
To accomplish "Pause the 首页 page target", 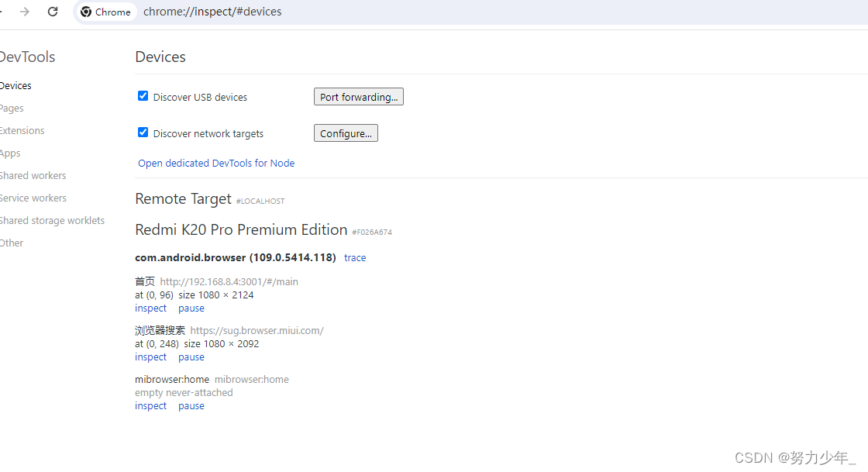I will [x=191, y=308].
